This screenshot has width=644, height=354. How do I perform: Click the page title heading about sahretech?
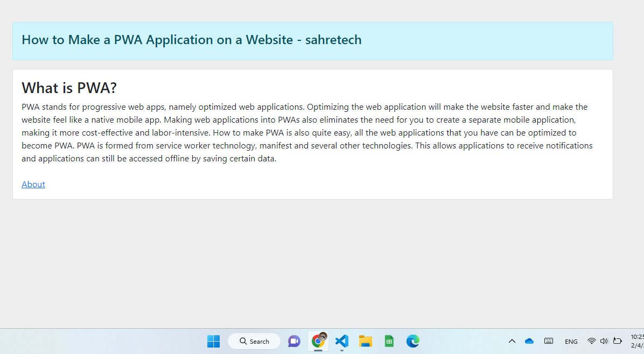click(x=191, y=40)
